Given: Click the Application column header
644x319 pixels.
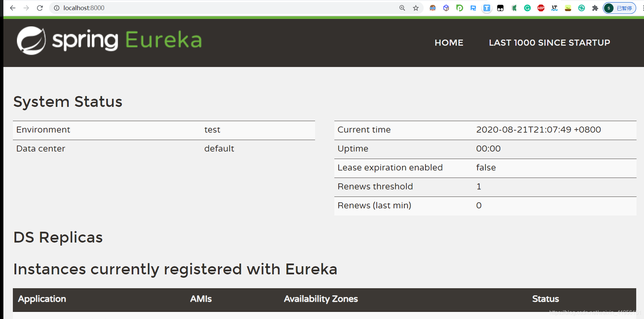Looking at the screenshot, I should [42, 299].
